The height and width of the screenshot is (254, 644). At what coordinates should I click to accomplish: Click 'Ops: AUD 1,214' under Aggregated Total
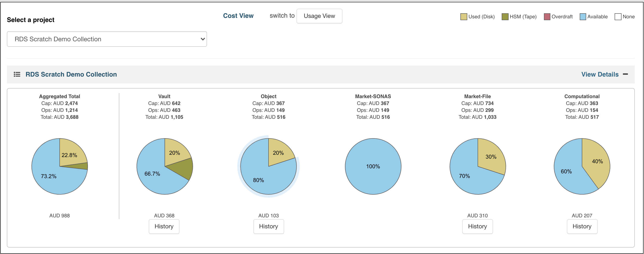[59, 110]
